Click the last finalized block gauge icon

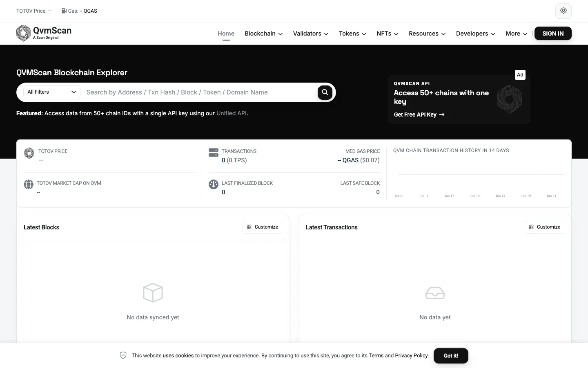[x=214, y=184]
